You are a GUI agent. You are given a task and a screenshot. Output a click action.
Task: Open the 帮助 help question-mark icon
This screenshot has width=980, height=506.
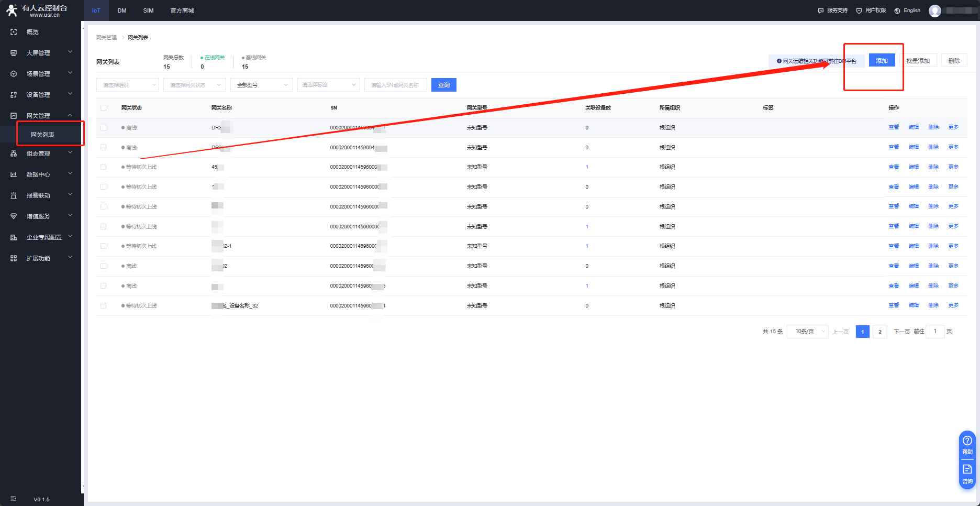[967, 441]
